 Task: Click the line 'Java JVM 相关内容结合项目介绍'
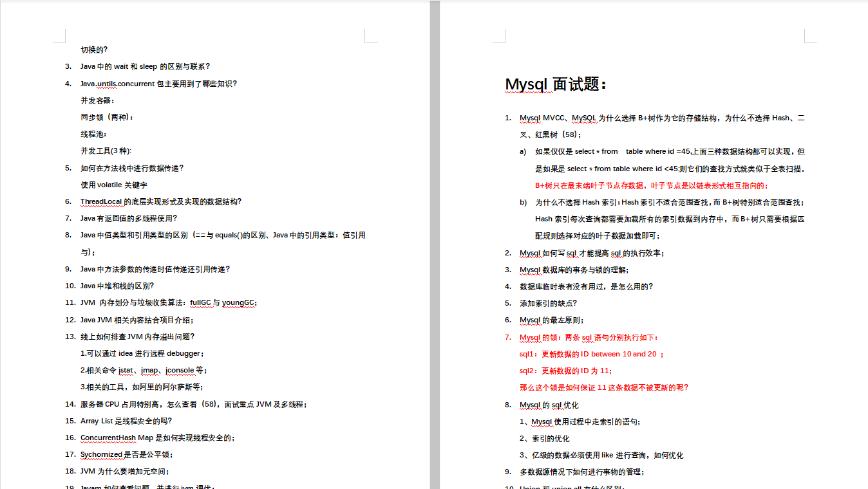click(x=137, y=320)
